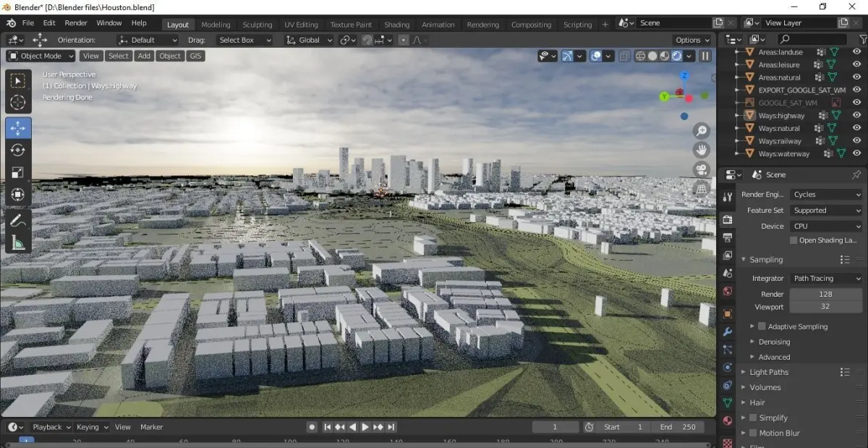The image size is (868, 448).
Task: Open the File menu
Action: click(x=28, y=23)
